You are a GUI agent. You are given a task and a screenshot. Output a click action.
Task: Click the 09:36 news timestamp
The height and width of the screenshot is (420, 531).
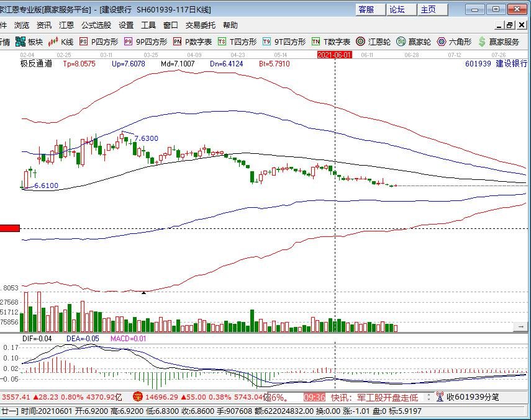(x=315, y=397)
